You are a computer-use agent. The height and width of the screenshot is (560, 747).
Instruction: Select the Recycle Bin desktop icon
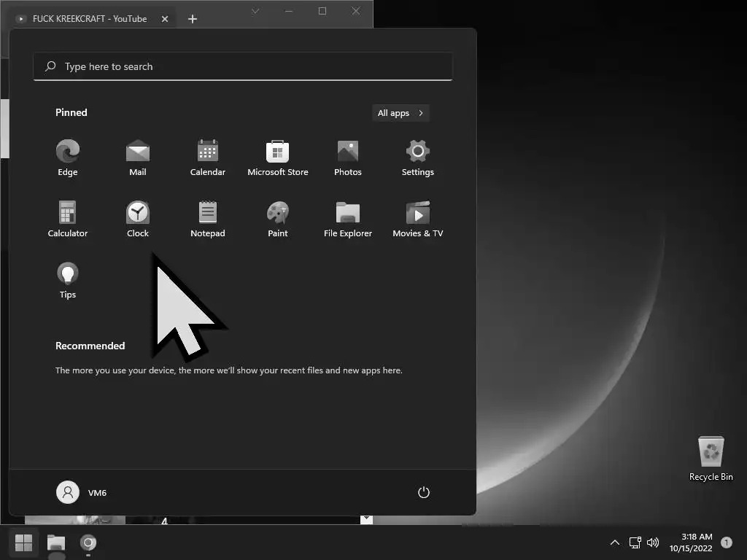click(711, 459)
